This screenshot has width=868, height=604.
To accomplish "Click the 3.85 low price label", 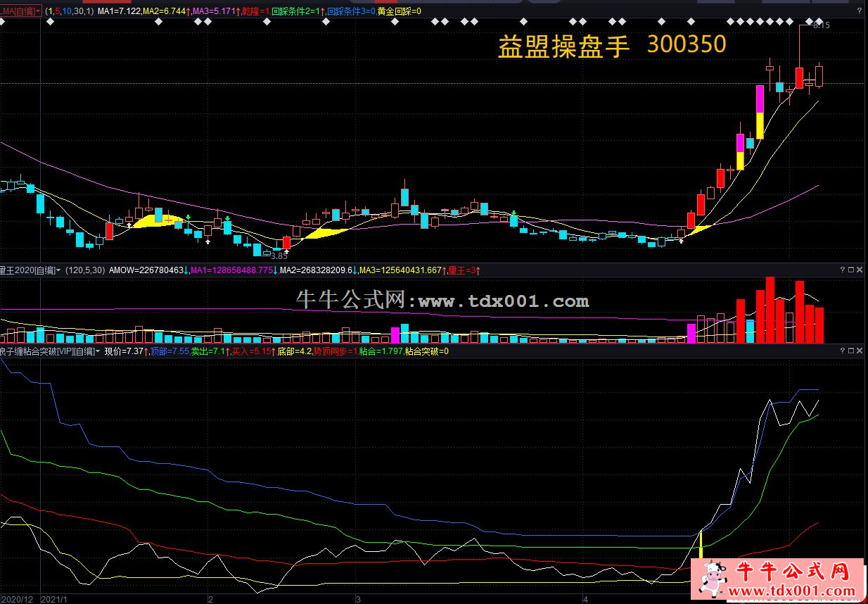I will point(279,256).
